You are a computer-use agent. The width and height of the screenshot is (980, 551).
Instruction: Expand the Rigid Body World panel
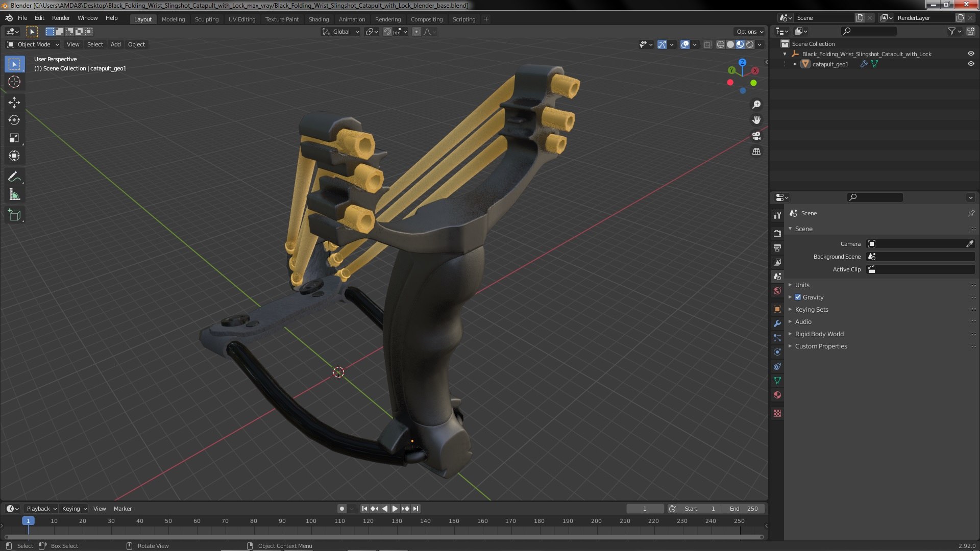point(819,334)
